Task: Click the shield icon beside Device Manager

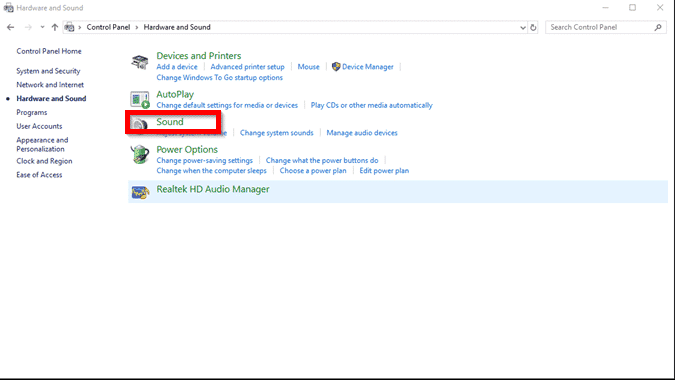Action: [336, 67]
